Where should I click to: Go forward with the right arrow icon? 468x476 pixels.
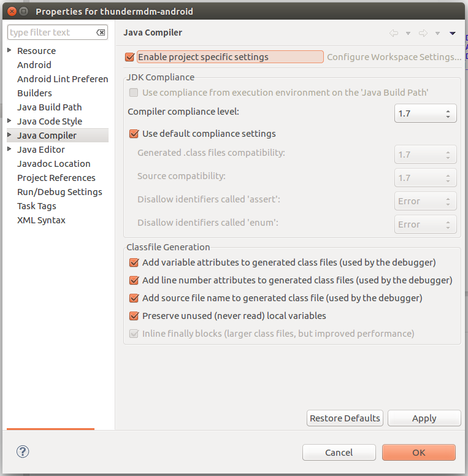[423, 33]
